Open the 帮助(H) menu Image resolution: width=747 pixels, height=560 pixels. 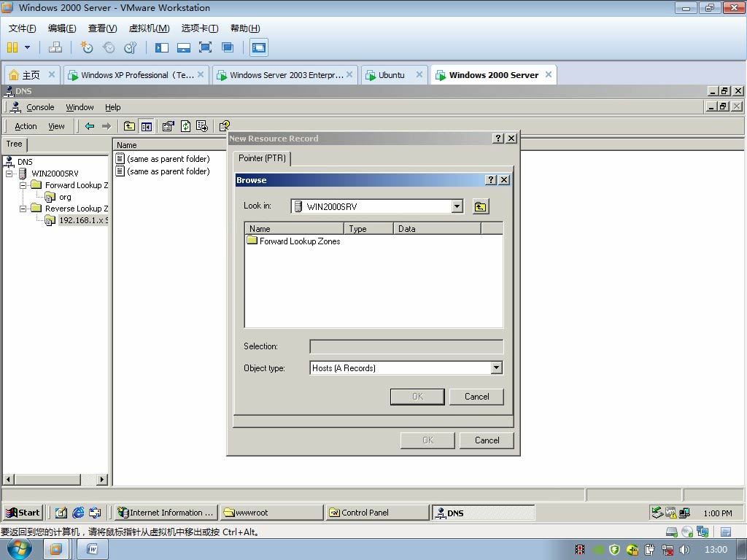(x=245, y=28)
